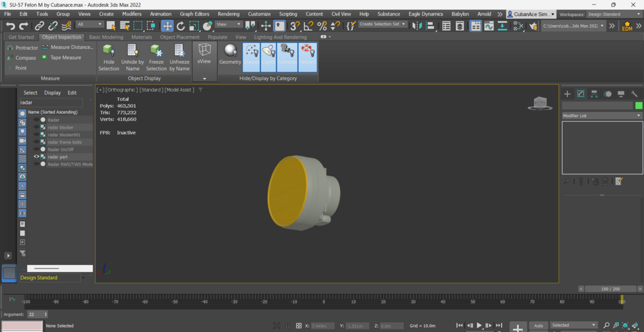The height and width of the screenshot is (332, 644).
Task: Open the Rendering menu
Action: [x=228, y=14]
